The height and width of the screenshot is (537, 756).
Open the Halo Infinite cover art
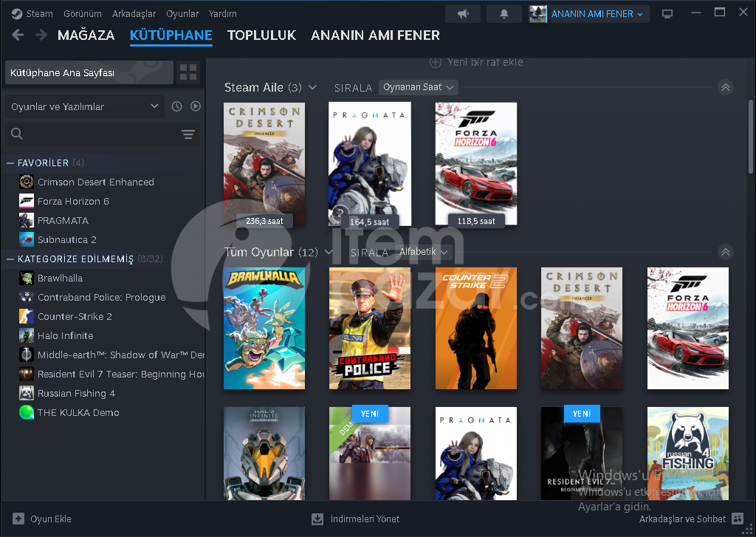coord(264,453)
